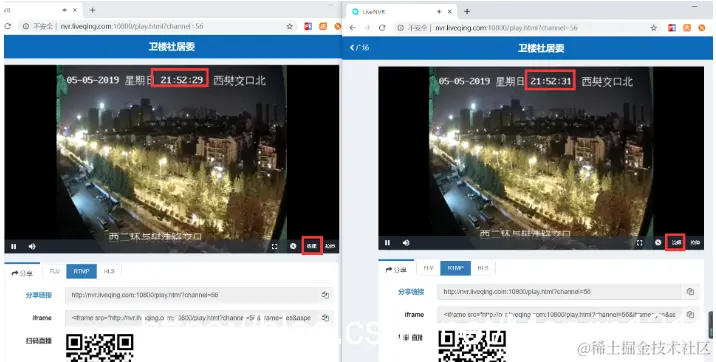Copy the share link in the left window
Image resolution: width=716 pixels, height=362 pixels.
coord(325,295)
